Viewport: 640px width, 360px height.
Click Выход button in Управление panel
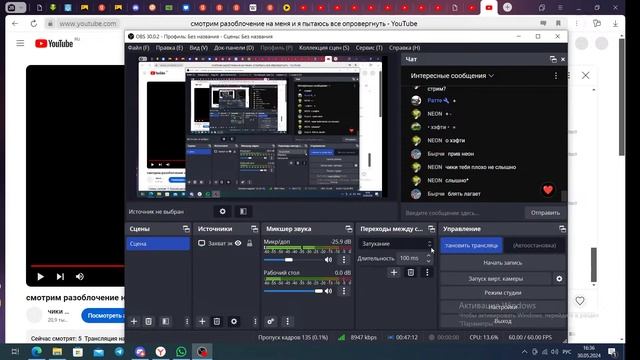(x=503, y=321)
